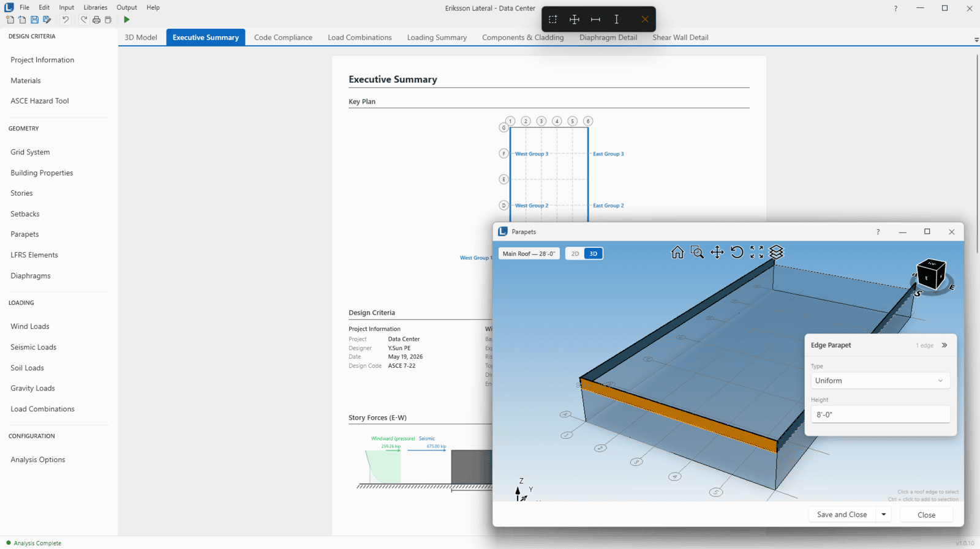
Task: Click the Save and Close button
Action: click(x=842, y=515)
